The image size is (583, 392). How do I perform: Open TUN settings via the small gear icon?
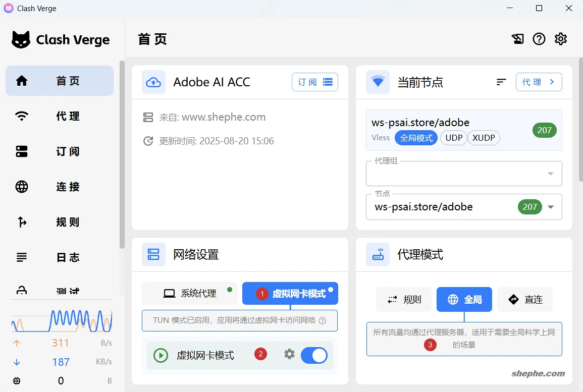coord(289,355)
